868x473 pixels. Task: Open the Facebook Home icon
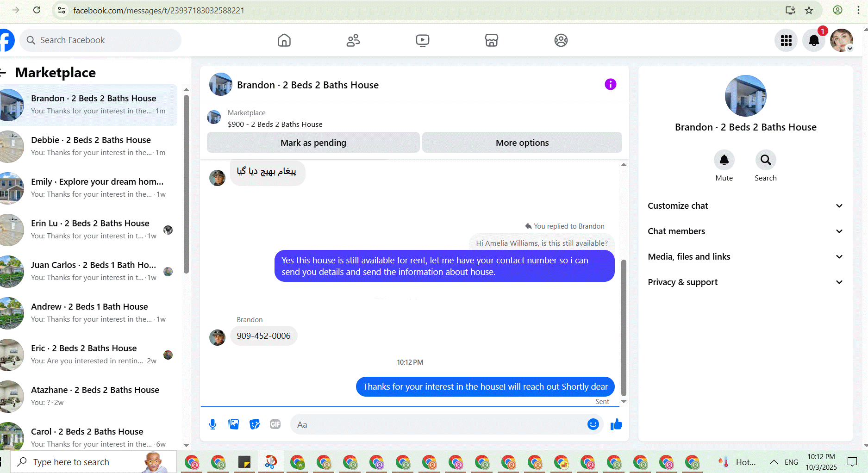(x=284, y=40)
